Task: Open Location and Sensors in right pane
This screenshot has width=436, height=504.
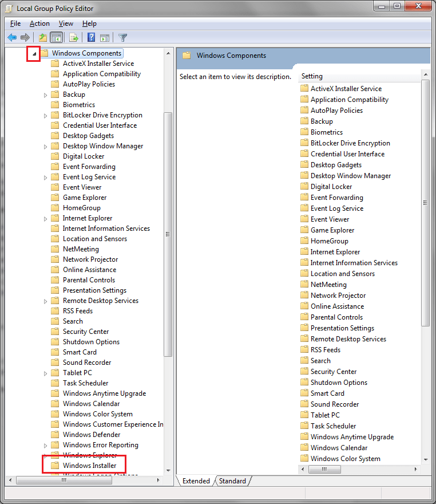Action: [343, 274]
